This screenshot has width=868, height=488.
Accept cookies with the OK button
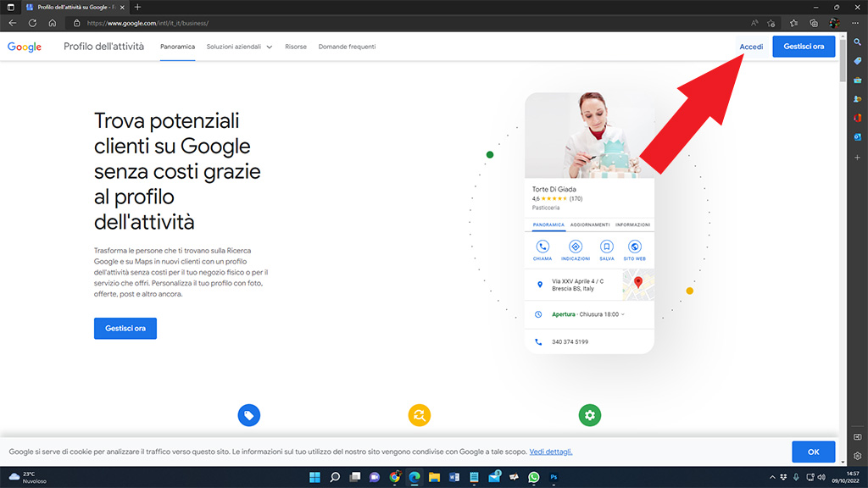(813, 452)
